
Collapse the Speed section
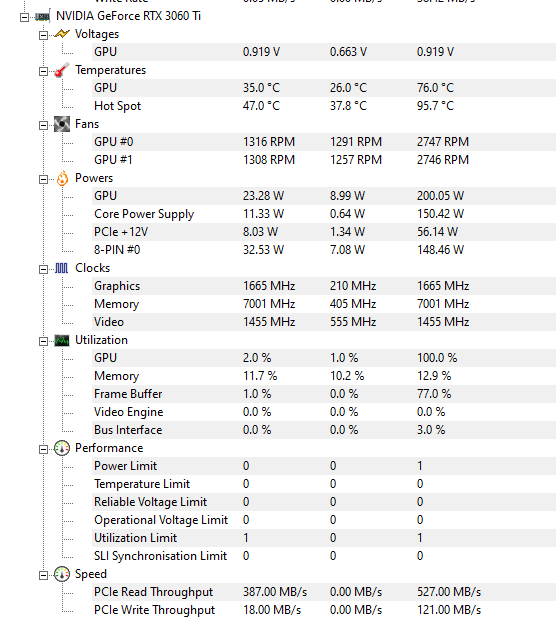(43, 576)
